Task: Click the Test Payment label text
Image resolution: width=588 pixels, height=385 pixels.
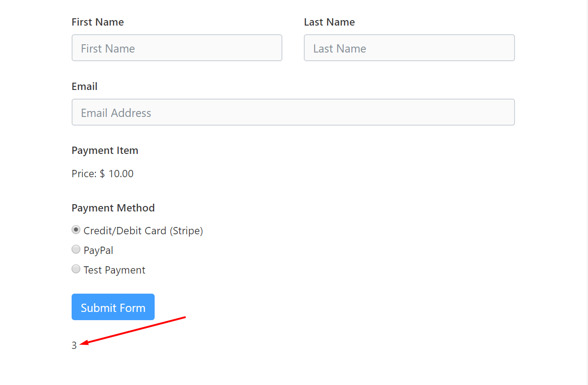Action: click(114, 269)
